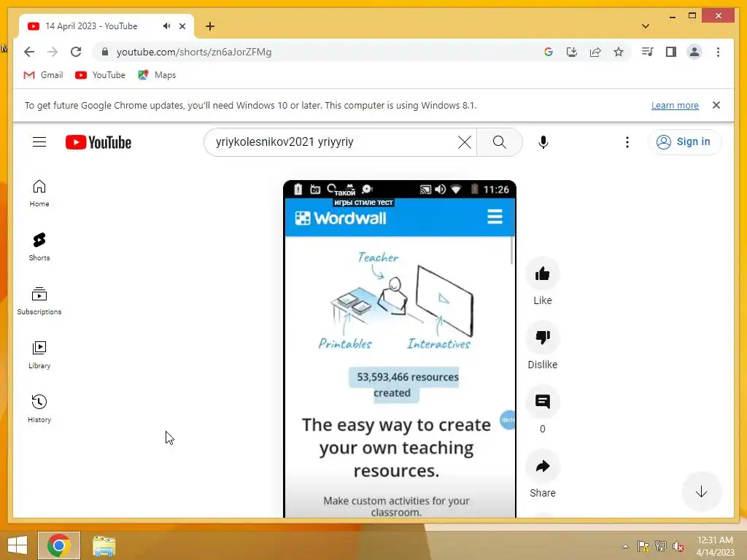The image size is (747, 560).
Task: Open History in the sidebar
Action: pos(39,409)
